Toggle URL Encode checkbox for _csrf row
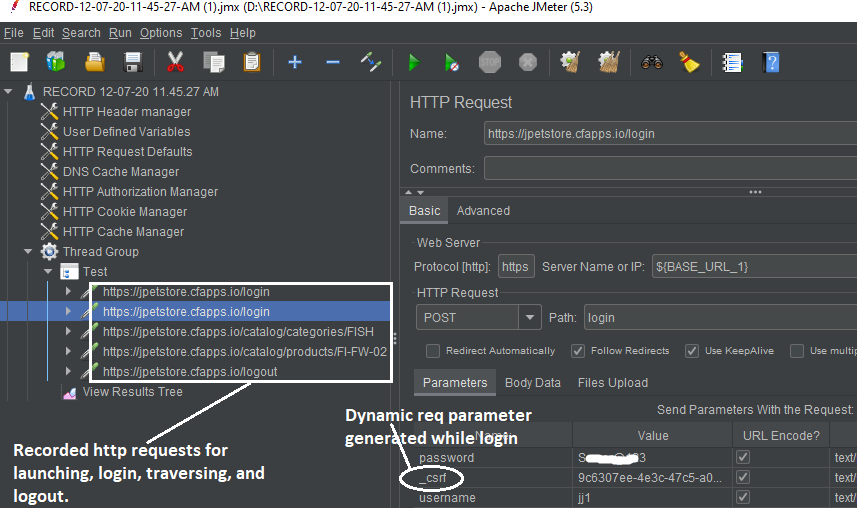 743,477
